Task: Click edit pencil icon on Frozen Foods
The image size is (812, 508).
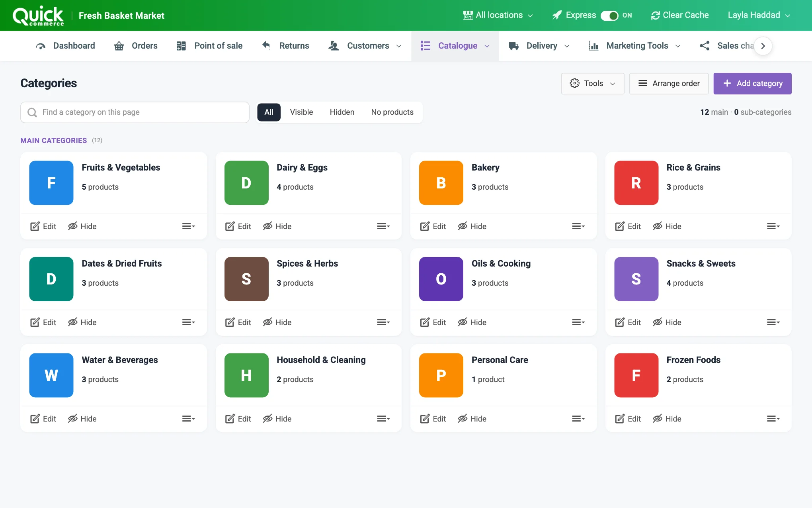Action: [x=620, y=419]
